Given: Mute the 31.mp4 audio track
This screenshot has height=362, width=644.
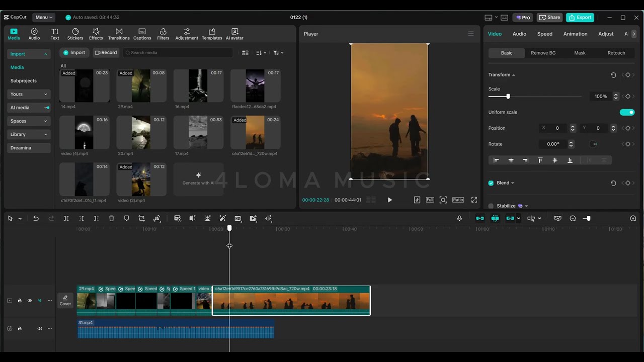Looking at the screenshot, I should 40,328.
